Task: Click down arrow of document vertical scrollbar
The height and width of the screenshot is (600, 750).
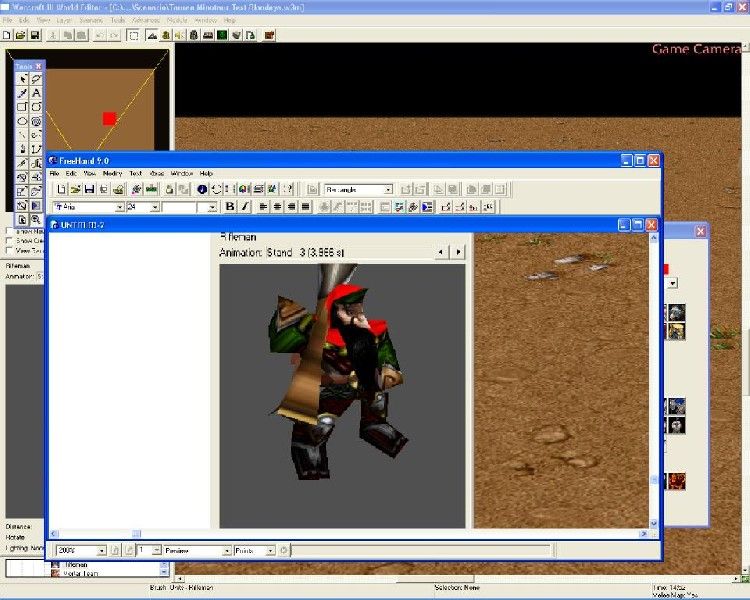Action: (x=654, y=523)
